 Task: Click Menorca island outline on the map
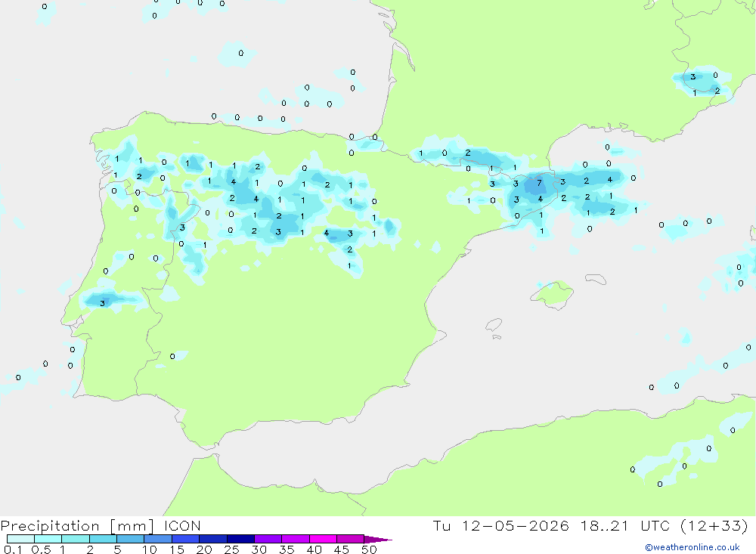pos(596,279)
